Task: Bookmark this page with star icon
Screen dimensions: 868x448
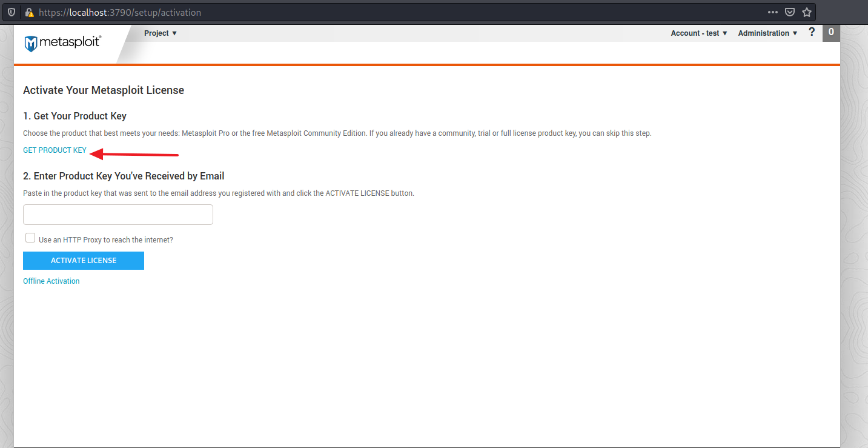Action: click(x=807, y=12)
